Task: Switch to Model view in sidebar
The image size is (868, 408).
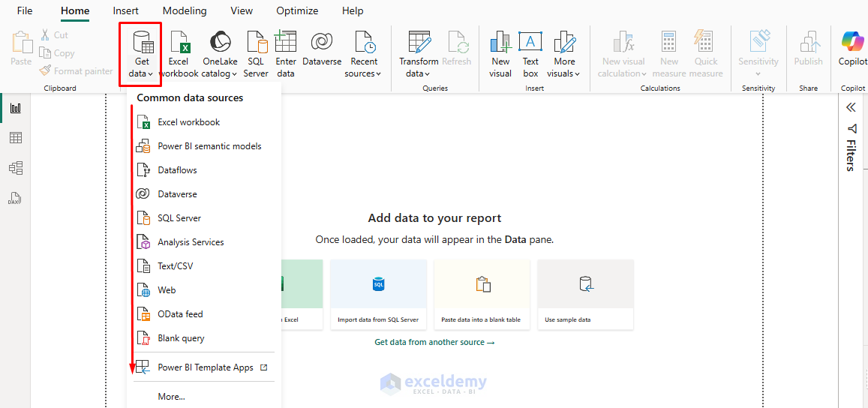Action: (16, 168)
